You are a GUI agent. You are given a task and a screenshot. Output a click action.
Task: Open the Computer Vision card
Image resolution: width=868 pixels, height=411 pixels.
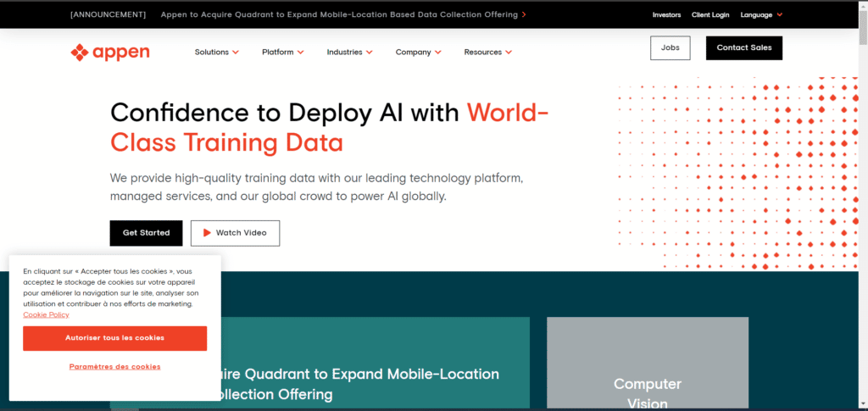647,364
